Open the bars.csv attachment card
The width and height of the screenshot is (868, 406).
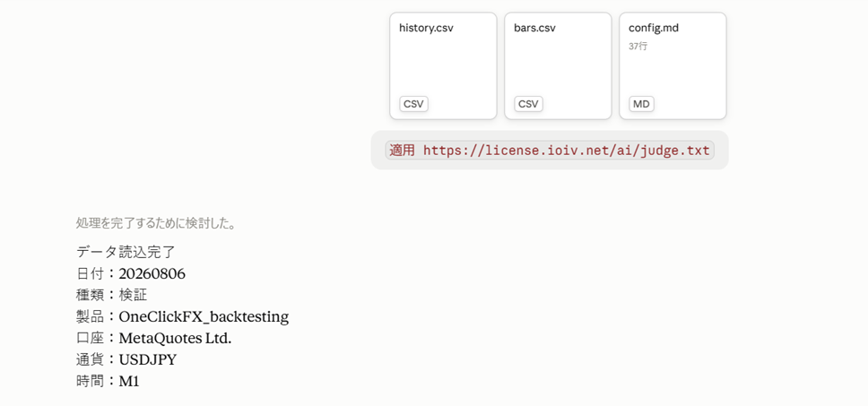coord(558,65)
